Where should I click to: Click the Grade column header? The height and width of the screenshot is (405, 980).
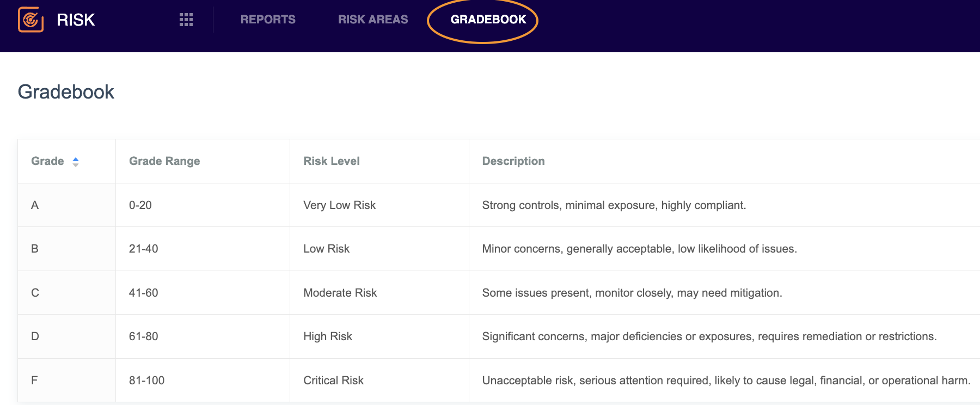coord(47,161)
